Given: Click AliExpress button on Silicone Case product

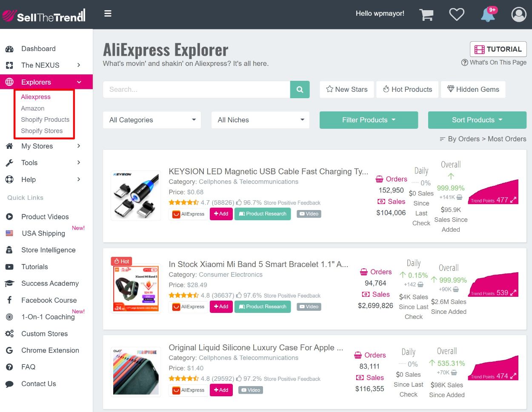Looking at the screenshot, I should (189, 390).
